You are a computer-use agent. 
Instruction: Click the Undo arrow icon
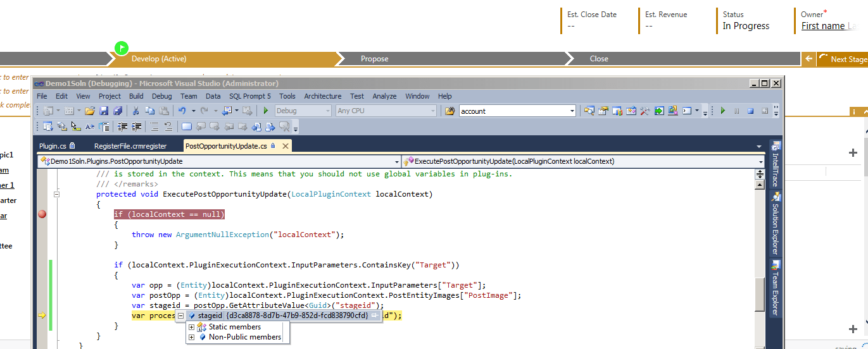coord(182,111)
